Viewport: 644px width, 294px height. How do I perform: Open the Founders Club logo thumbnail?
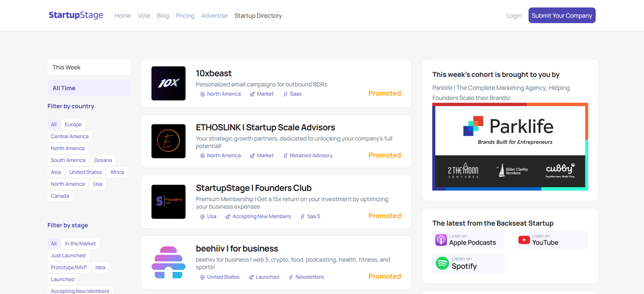[x=169, y=202]
